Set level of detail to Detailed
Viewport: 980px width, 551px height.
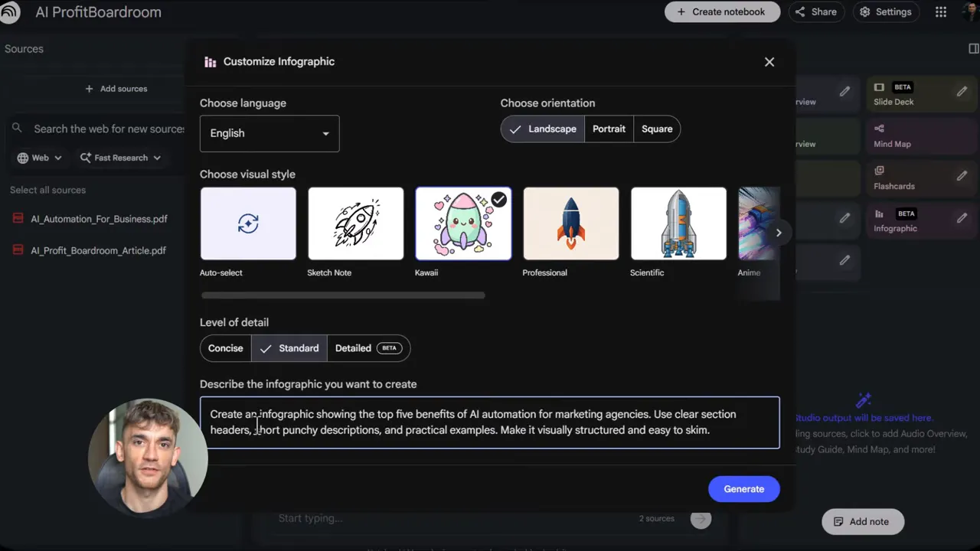pos(368,348)
